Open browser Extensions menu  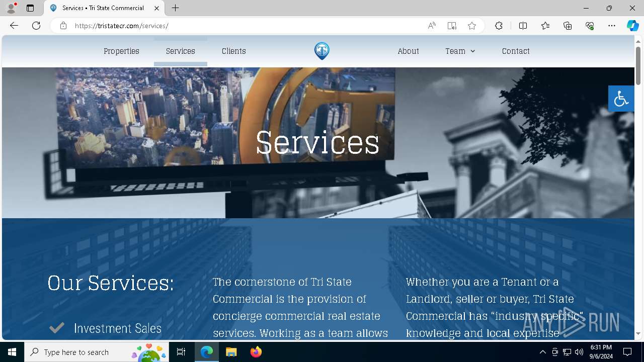(499, 26)
